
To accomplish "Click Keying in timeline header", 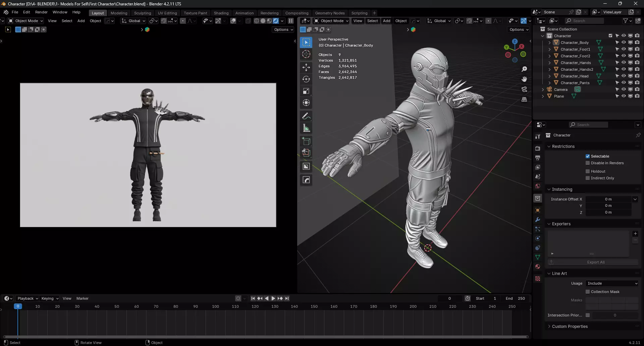I will [50, 298].
